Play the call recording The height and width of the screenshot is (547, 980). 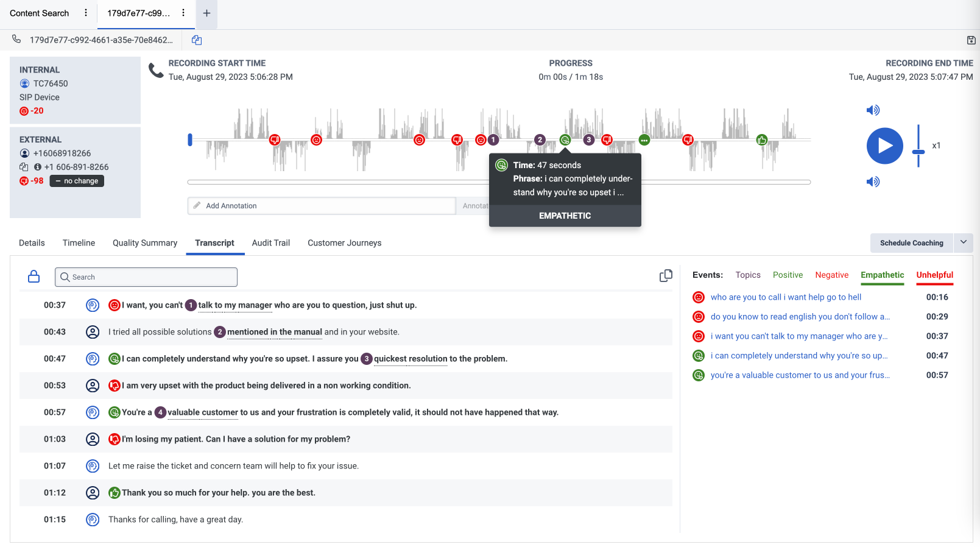pyautogui.click(x=884, y=146)
